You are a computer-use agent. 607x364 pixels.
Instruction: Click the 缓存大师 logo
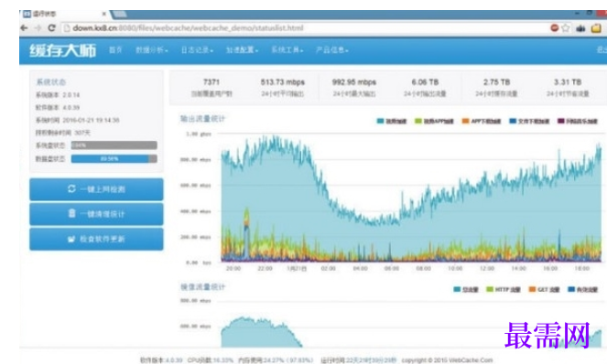(x=62, y=50)
